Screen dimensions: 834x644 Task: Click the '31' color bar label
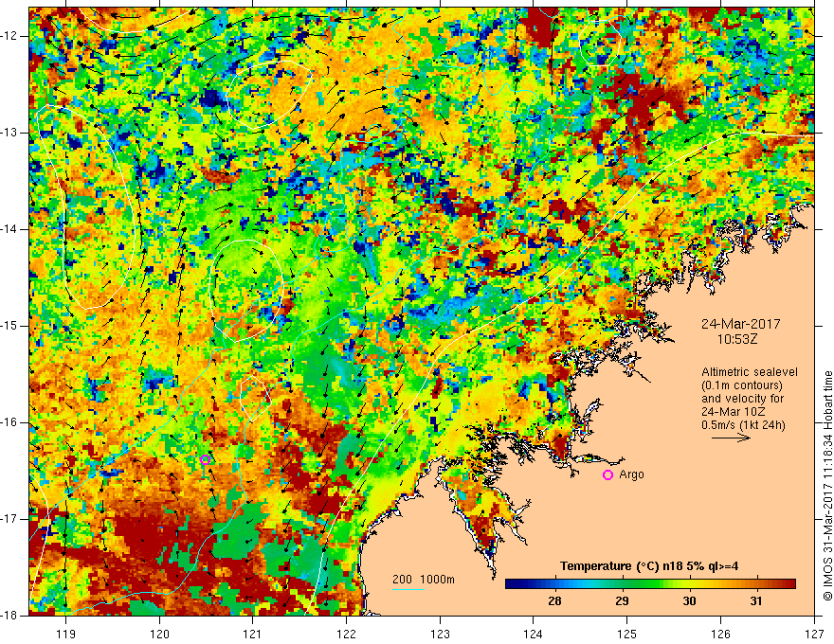click(756, 601)
